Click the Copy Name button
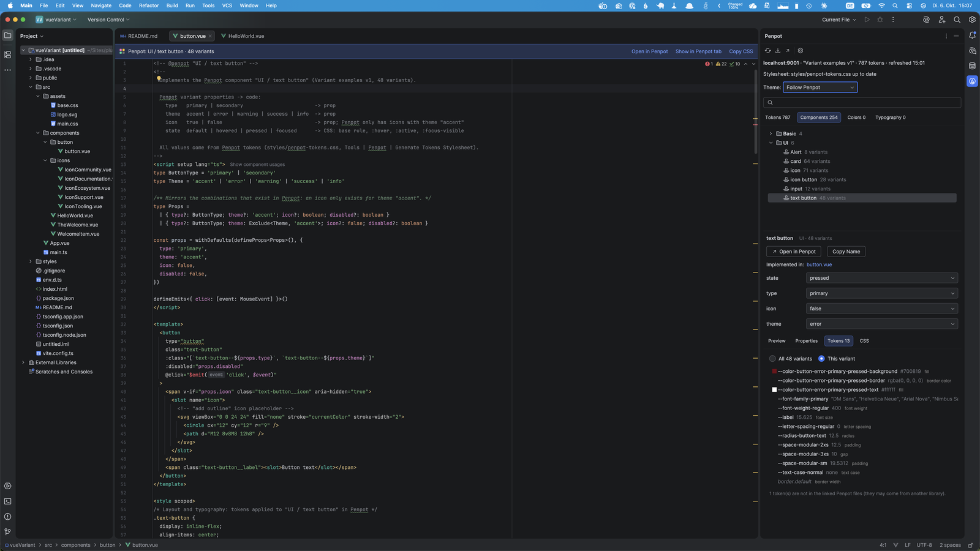980x551 pixels. [x=846, y=252]
